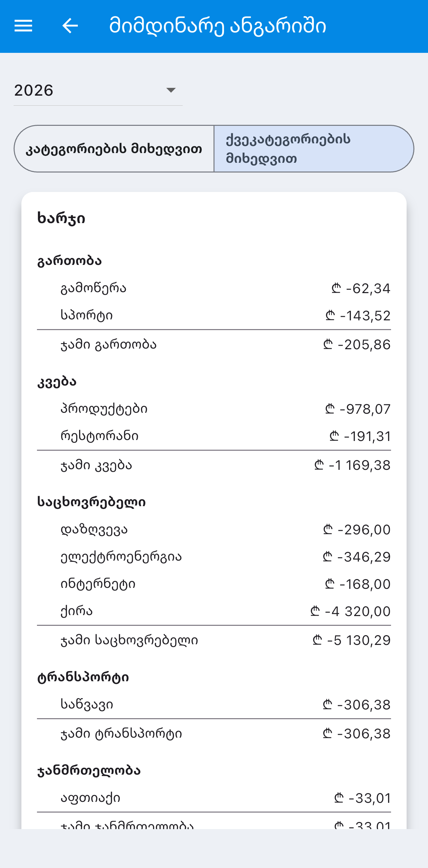
Task: Select the ინტერნეტი expense row
Action: click(x=214, y=584)
